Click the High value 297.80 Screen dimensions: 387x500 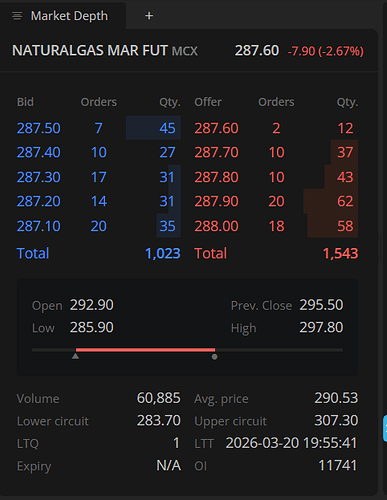[321, 327]
